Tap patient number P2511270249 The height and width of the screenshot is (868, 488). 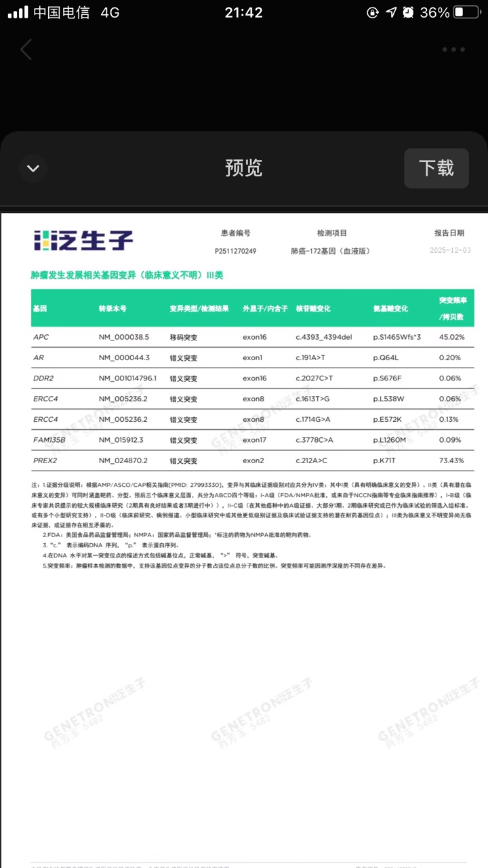pos(235,251)
